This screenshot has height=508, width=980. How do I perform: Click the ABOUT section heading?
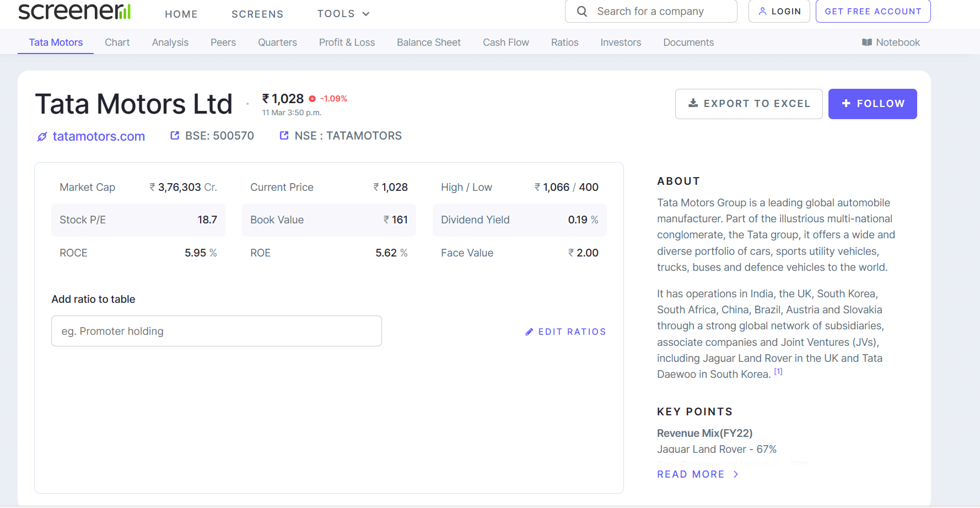click(x=679, y=181)
